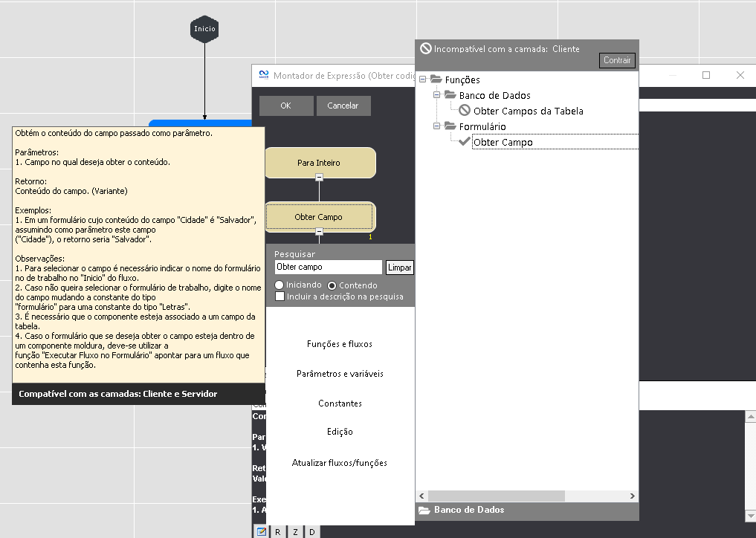The width and height of the screenshot is (756, 538).
Task: Collapse the Formulário tree node
Action: point(437,126)
